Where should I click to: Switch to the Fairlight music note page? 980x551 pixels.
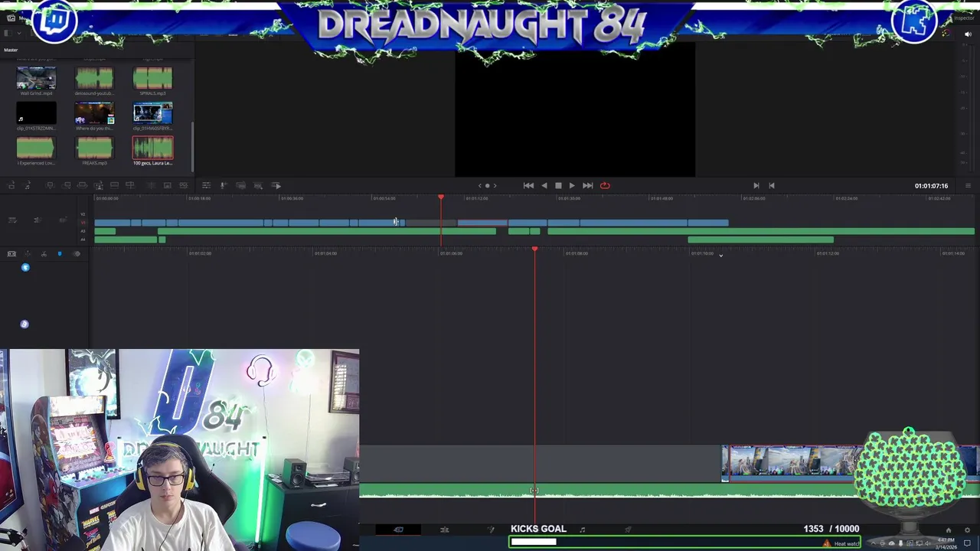[583, 530]
